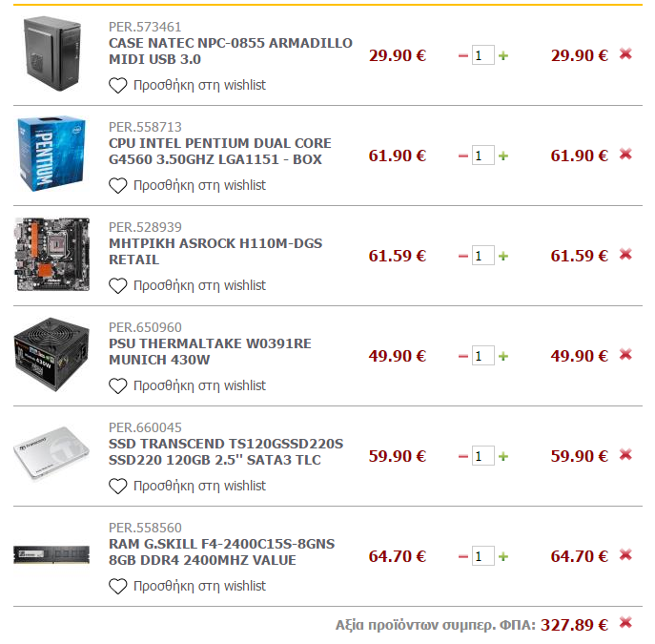Clear entire cart via total row X icon
The height and width of the screenshot is (644, 655).
tap(625, 623)
